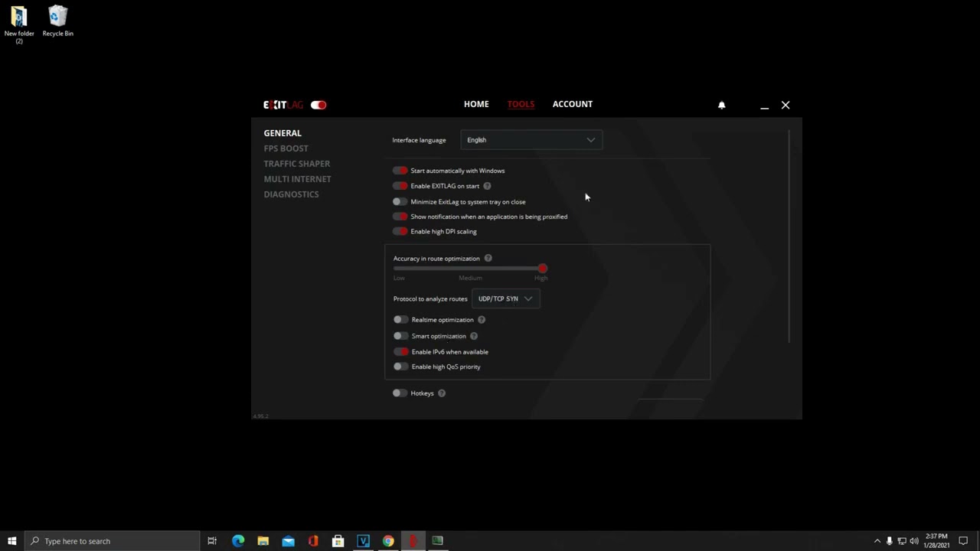Image resolution: width=980 pixels, height=551 pixels.
Task: Open the TRAFFIC SHAPER section
Action: [297, 164]
